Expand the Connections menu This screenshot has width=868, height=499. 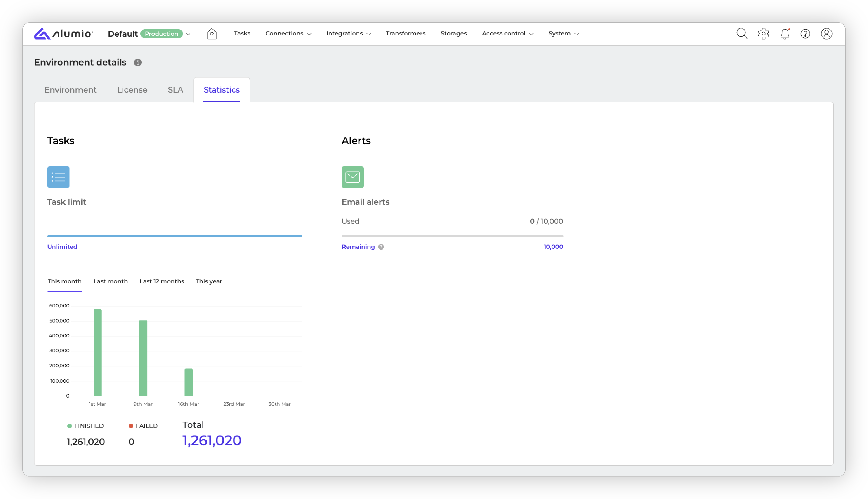pos(288,34)
